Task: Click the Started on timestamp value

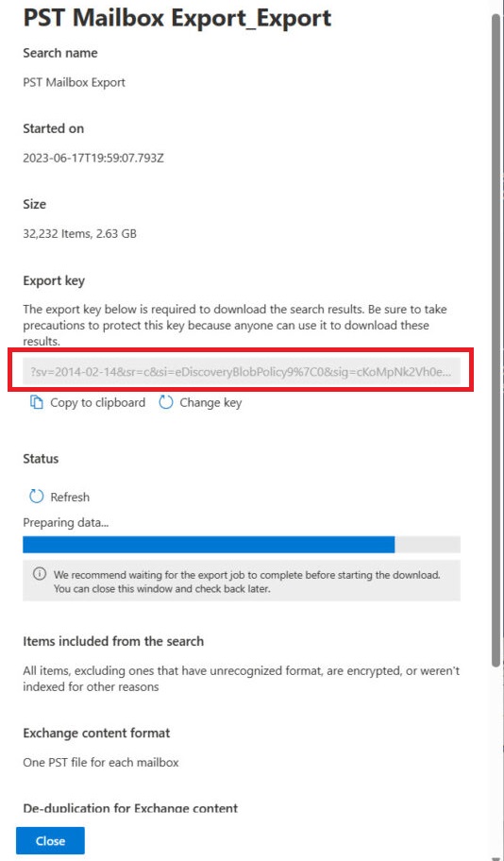Action: pyautogui.click(x=93, y=159)
